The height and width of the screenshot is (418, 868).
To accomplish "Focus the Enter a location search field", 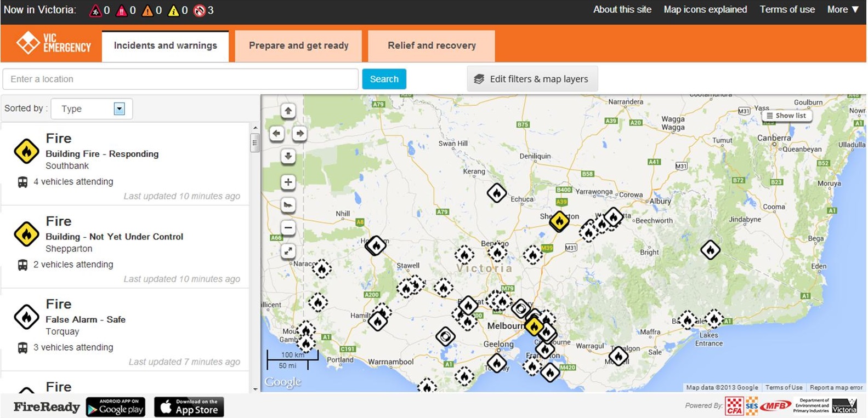I will tap(180, 79).
